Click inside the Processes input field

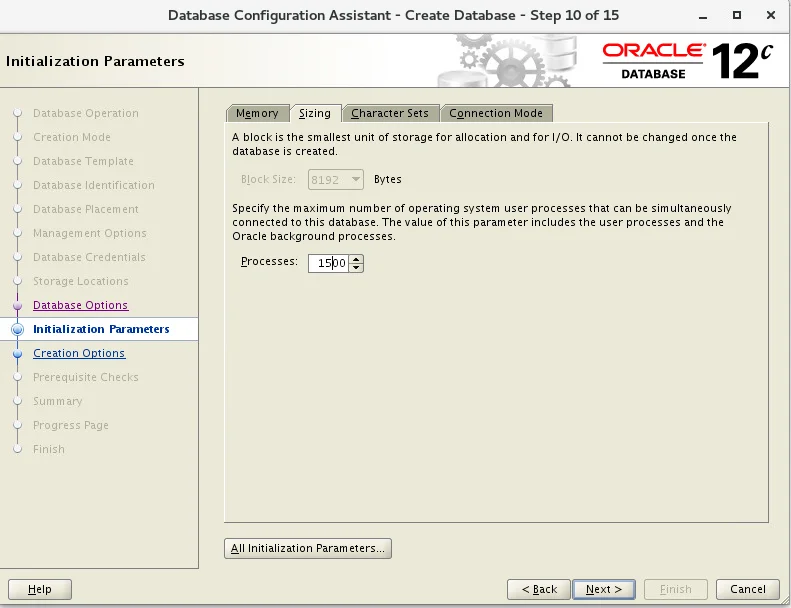click(328, 263)
